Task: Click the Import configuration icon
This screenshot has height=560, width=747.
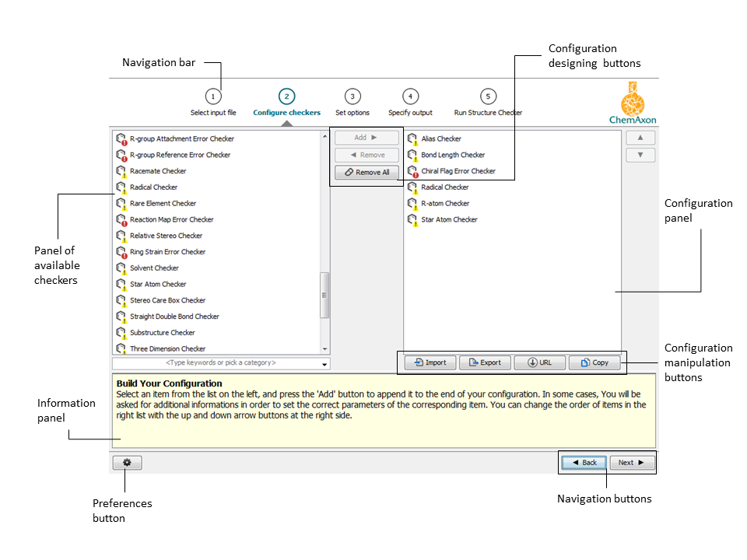Action: [x=429, y=362]
